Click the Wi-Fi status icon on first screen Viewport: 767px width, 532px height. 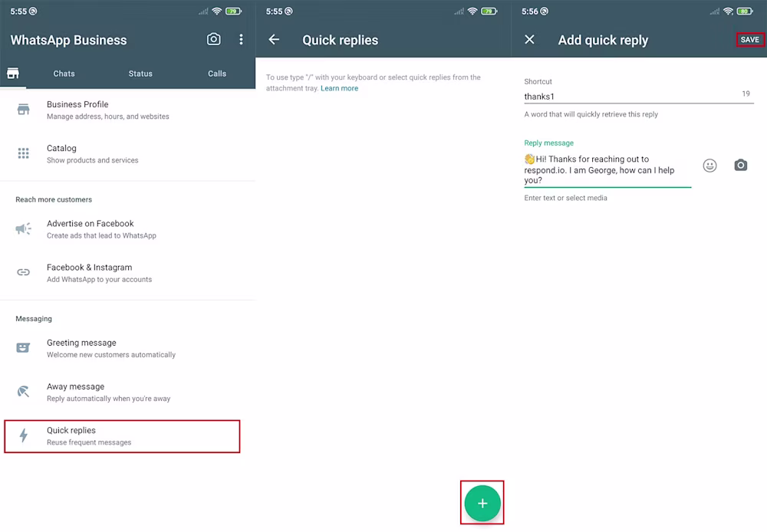tap(217, 11)
